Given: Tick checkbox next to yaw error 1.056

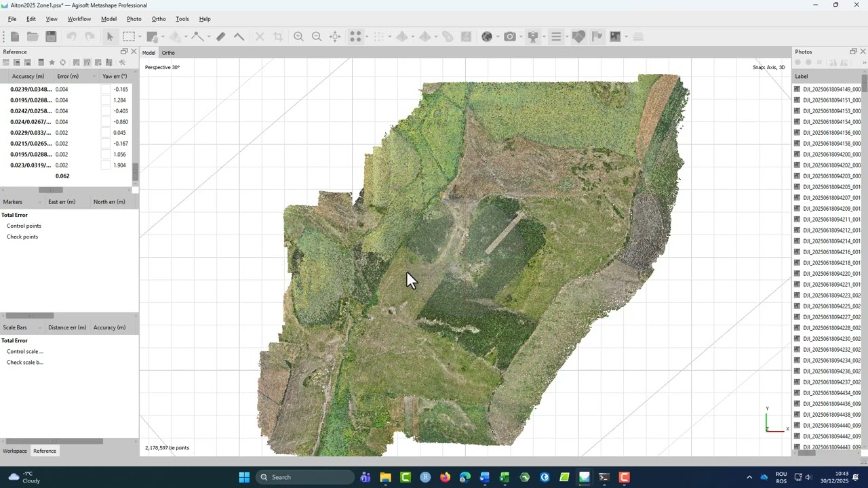Looking at the screenshot, I should coord(106,155).
